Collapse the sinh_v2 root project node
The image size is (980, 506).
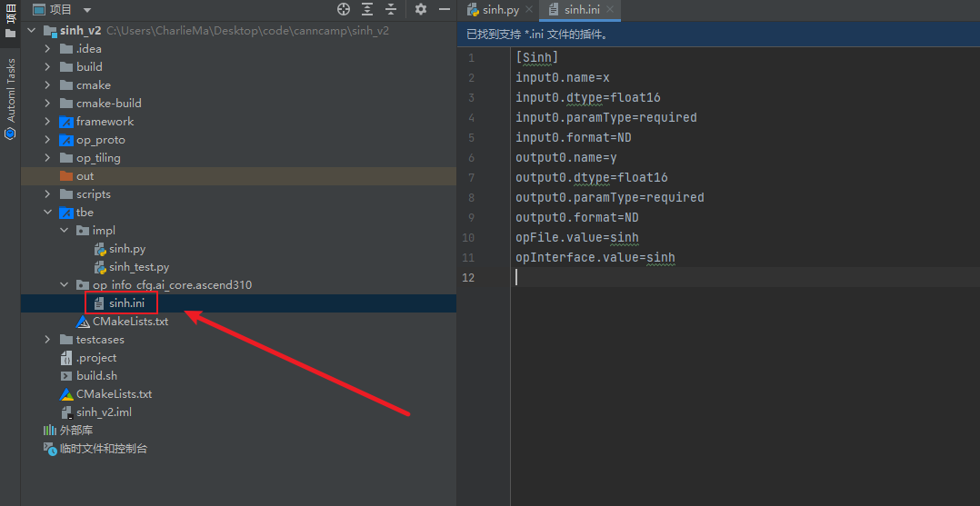coord(31,31)
